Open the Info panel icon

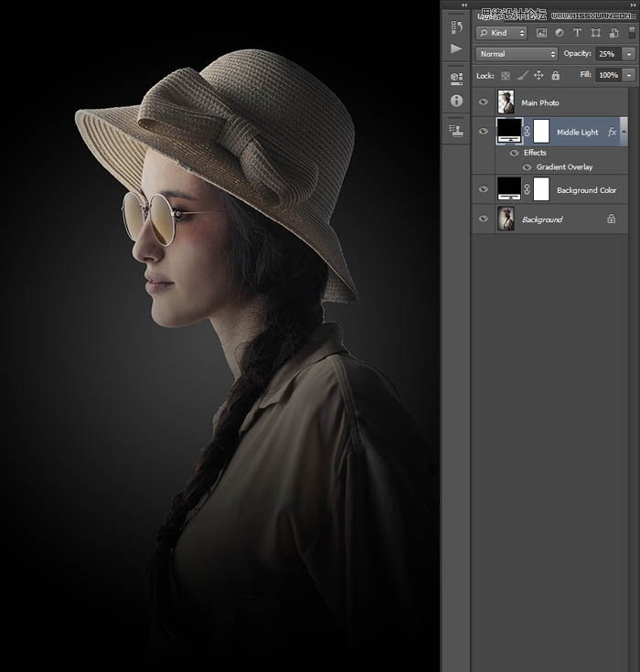pyautogui.click(x=456, y=101)
